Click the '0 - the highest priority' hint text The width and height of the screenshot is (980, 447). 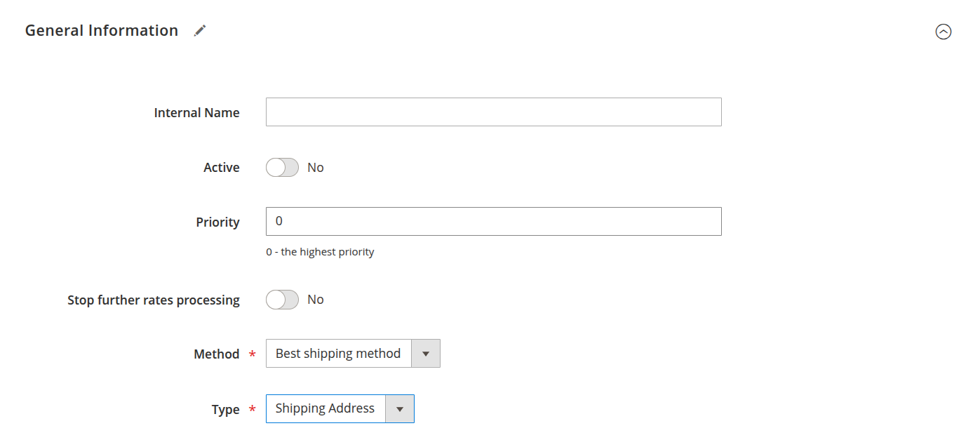pos(320,251)
